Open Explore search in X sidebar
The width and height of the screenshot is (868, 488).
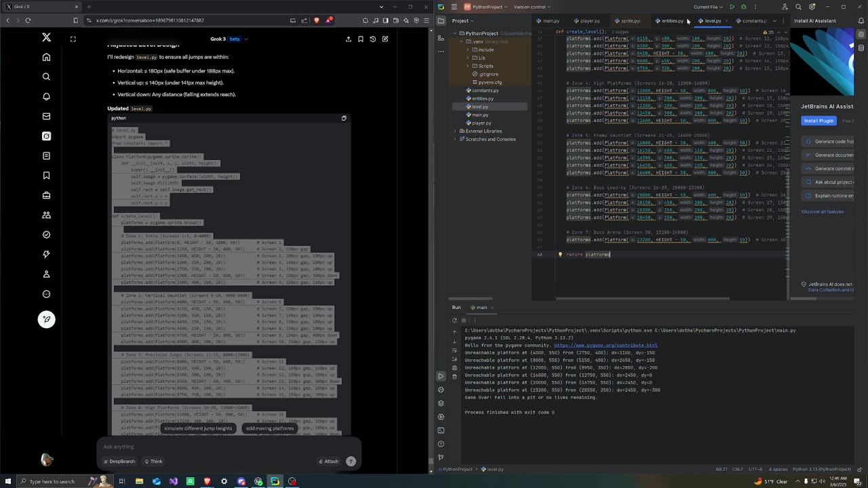[46, 77]
